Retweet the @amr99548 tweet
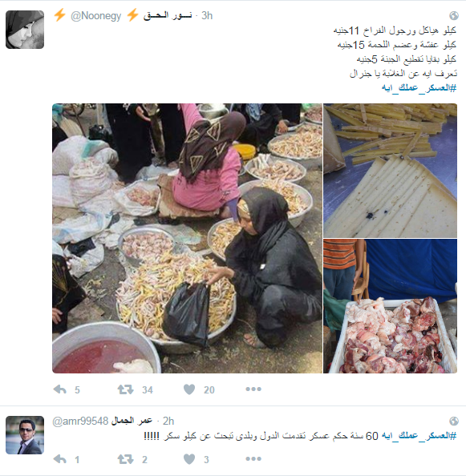This screenshot has height=476, width=466. point(125,459)
